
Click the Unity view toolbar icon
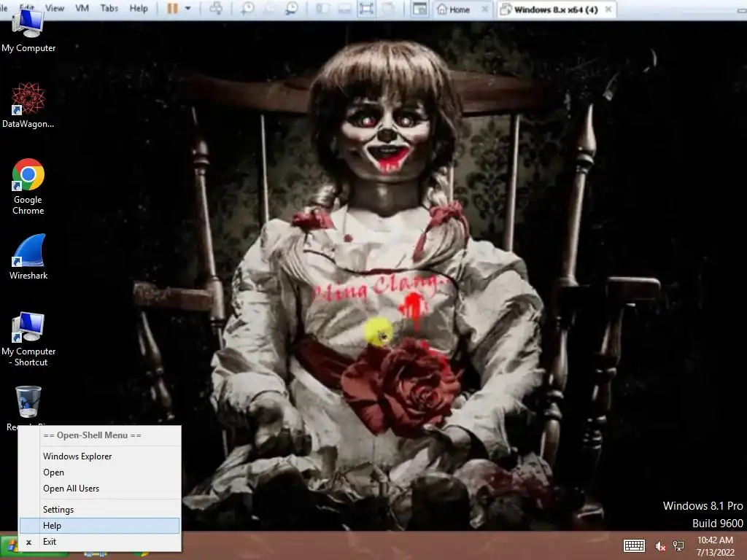(388, 9)
